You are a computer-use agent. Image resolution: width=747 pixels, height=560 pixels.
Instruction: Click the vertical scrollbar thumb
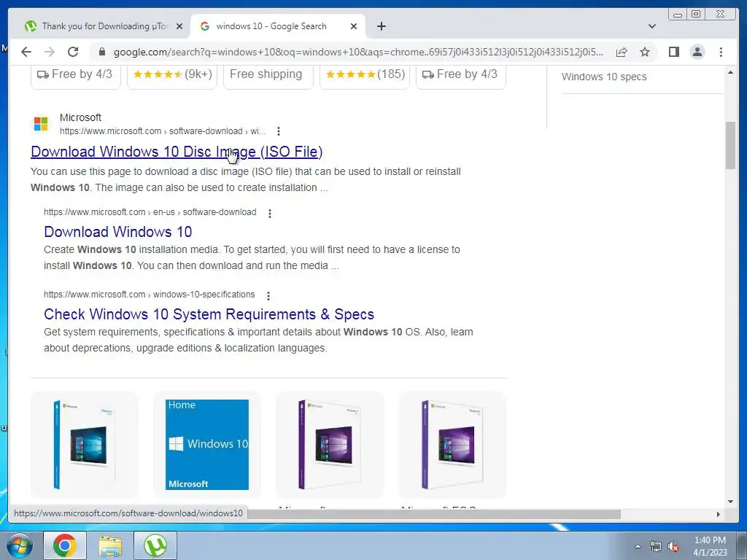[730, 145]
